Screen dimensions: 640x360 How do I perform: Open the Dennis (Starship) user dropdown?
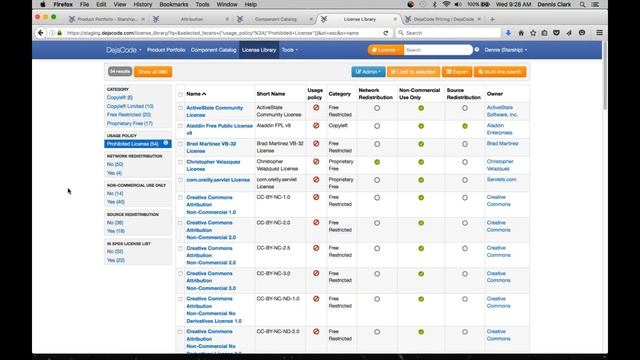click(x=506, y=50)
